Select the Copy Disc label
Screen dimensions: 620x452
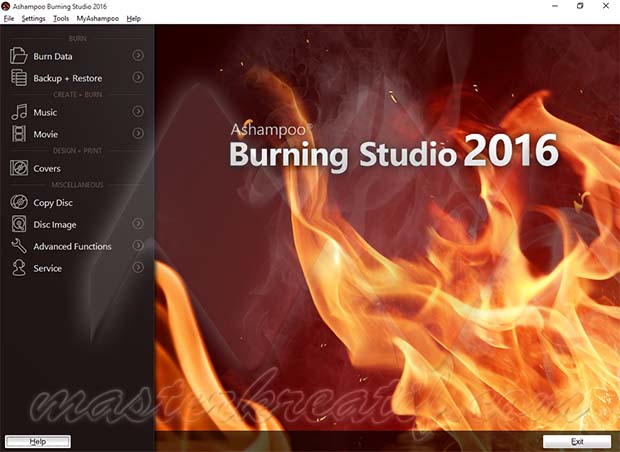[53, 203]
